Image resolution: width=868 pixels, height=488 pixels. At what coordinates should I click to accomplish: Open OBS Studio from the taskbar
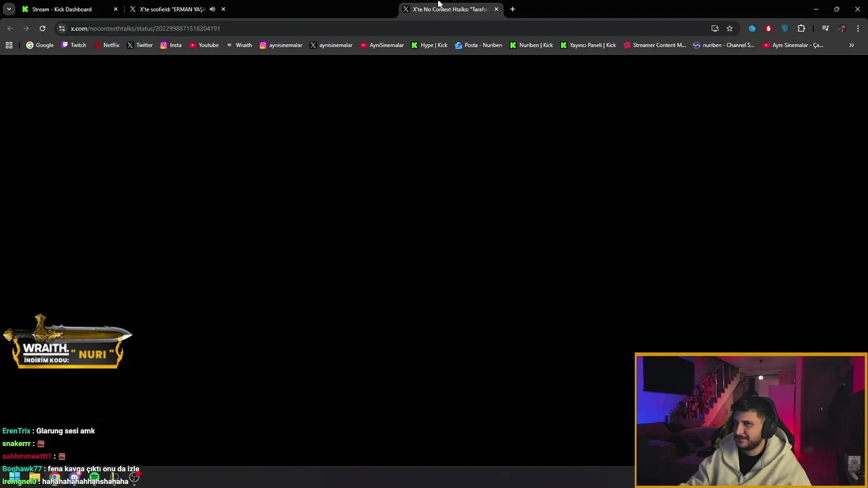click(x=134, y=478)
